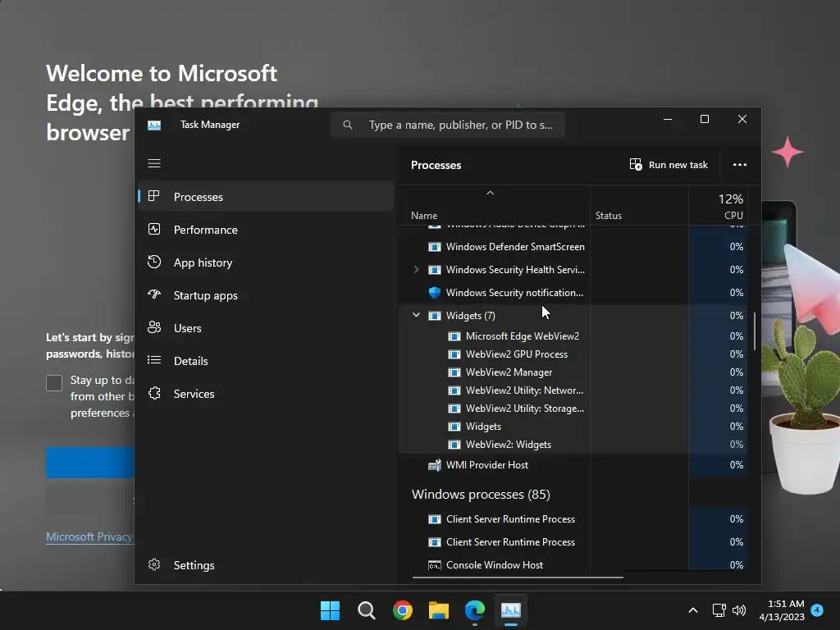Switch to the Performance tab
The image size is (840, 630).
click(x=267, y=230)
